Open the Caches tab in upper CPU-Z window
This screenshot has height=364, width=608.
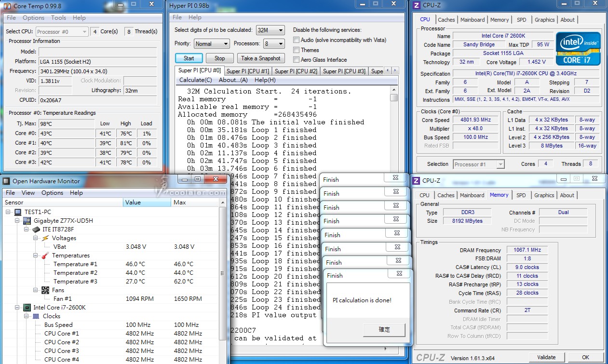tap(446, 20)
